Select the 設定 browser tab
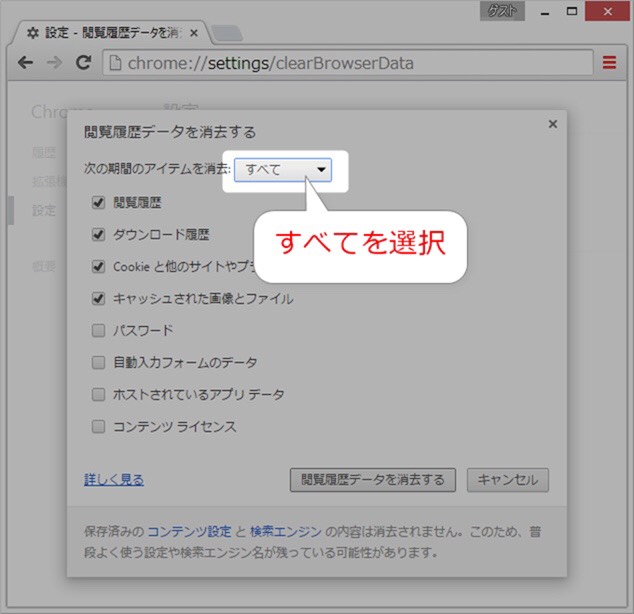Image resolution: width=634 pixels, height=614 pixels. pyautogui.click(x=111, y=33)
